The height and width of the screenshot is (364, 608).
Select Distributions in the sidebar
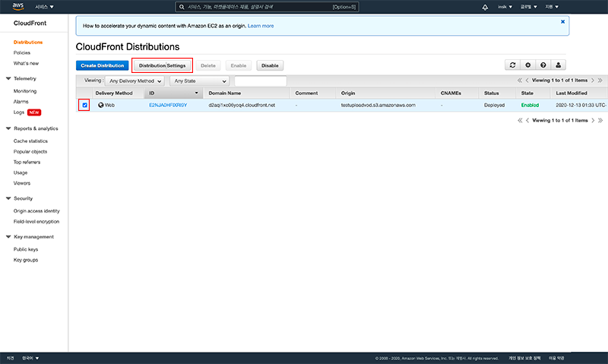click(x=28, y=43)
